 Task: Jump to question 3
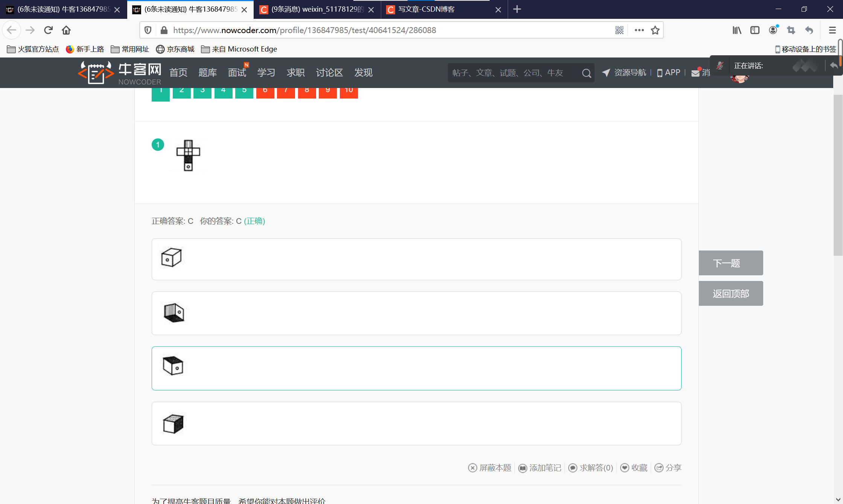tap(202, 93)
